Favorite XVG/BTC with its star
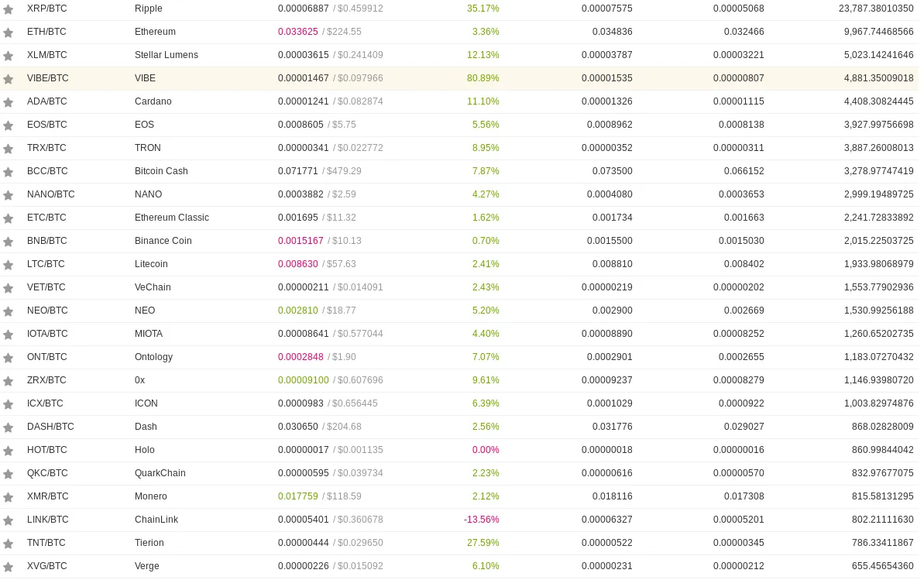The width and height of the screenshot is (924, 580). coord(9,567)
